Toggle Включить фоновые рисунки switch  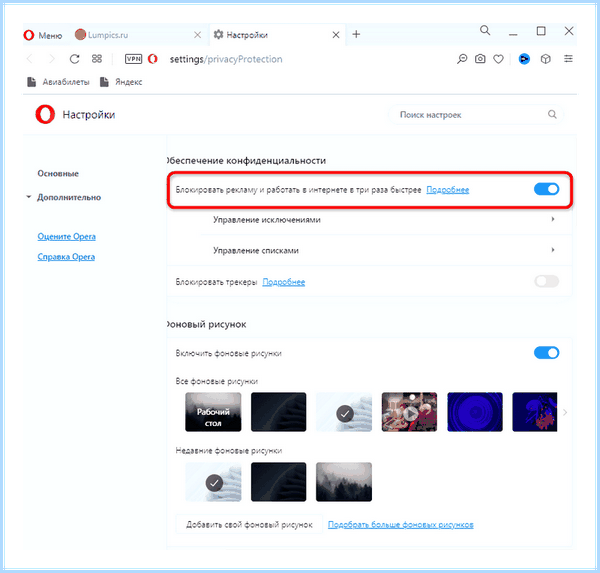pyautogui.click(x=546, y=353)
